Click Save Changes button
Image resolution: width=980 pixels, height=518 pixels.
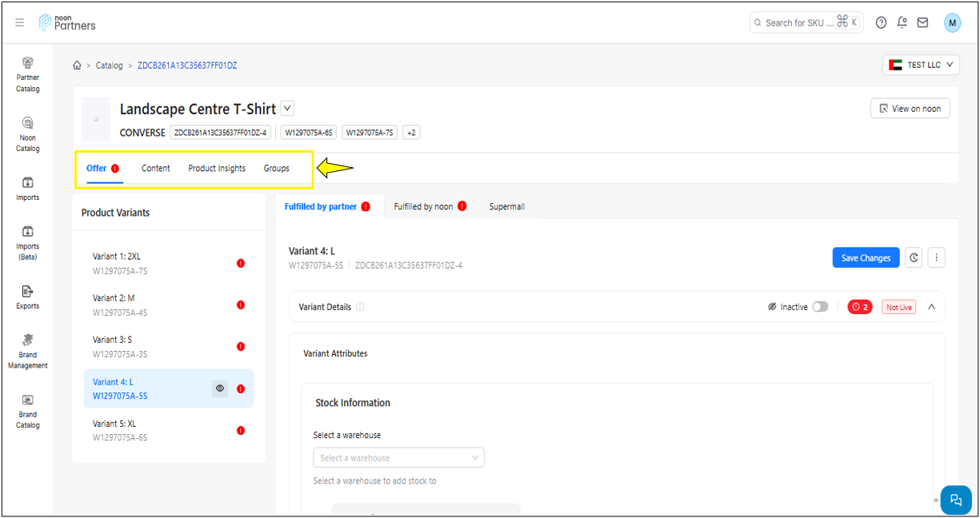click(x=866, y=257)
